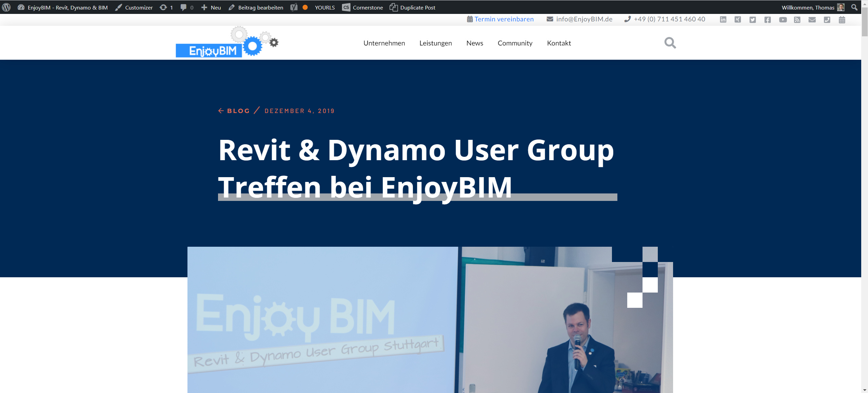Viewport: 868px width, 393px height.
Task: Click the envelope mail icon in top bar
Action: 812,20
